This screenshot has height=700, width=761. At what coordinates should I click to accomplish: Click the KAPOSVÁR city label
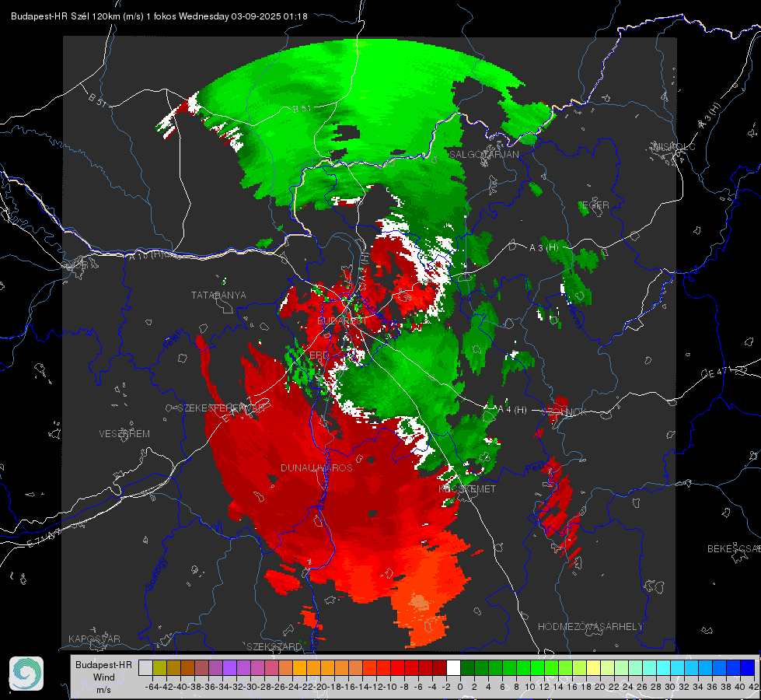point(94,639)
